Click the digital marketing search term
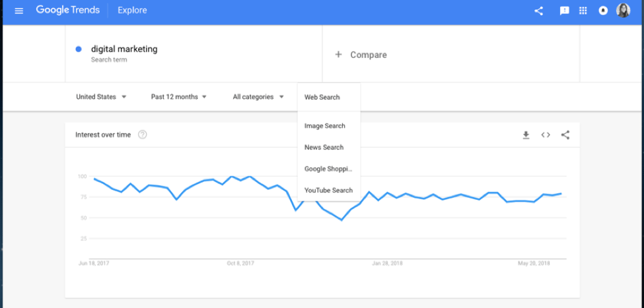This screenshot has width=644, height=308. coord(124,49)
